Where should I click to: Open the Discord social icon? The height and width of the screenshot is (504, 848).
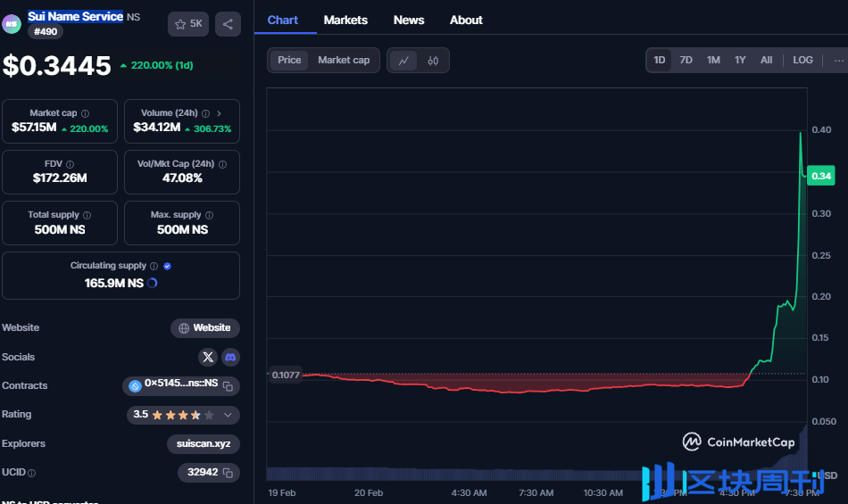click(230, 357)
